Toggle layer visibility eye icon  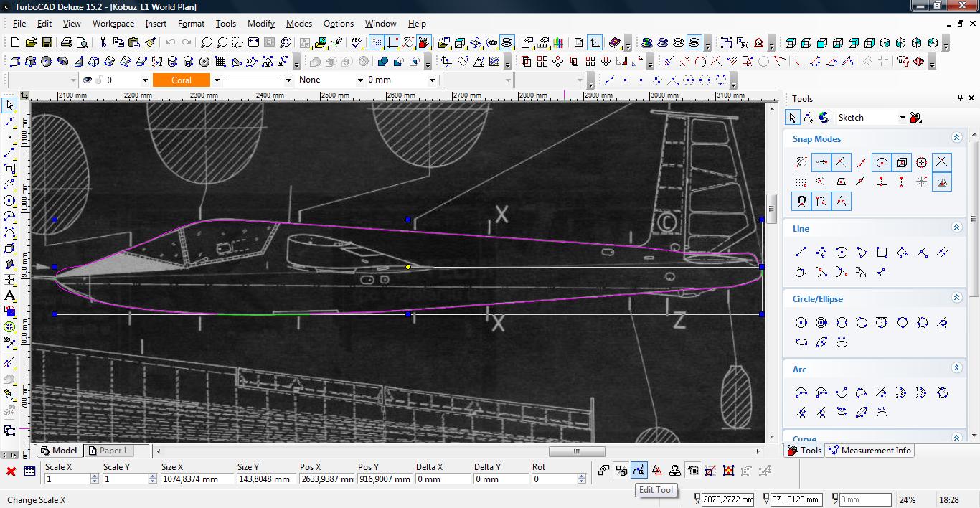88,80
